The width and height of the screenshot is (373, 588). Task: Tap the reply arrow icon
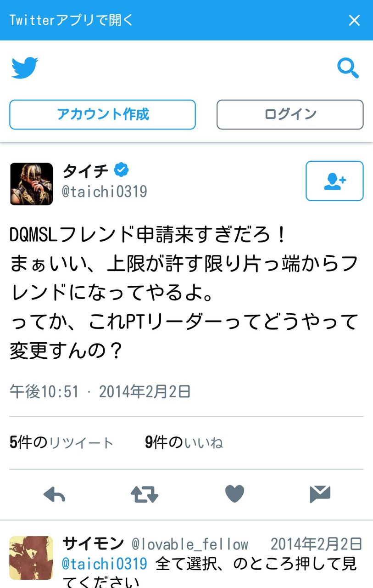tap(54, 494)
